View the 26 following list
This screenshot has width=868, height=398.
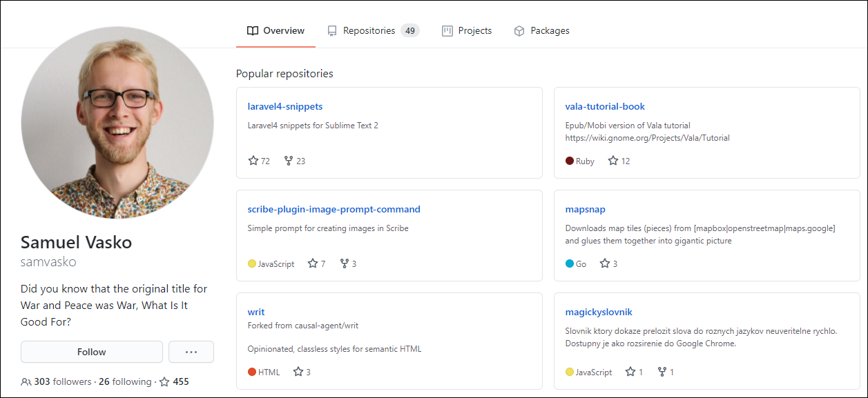(x=125, y=381)
